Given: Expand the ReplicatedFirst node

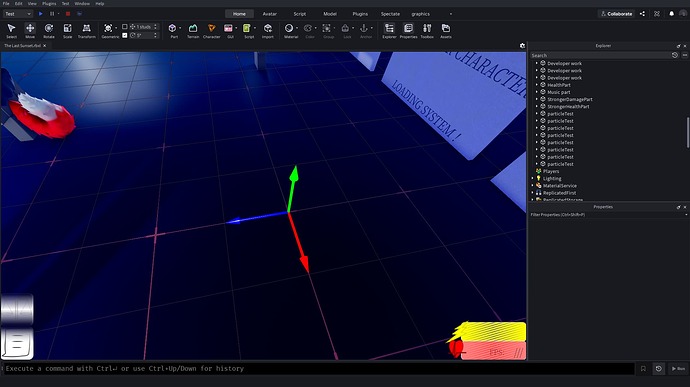Looking at the screenshot, I should (x=532, y=193).
